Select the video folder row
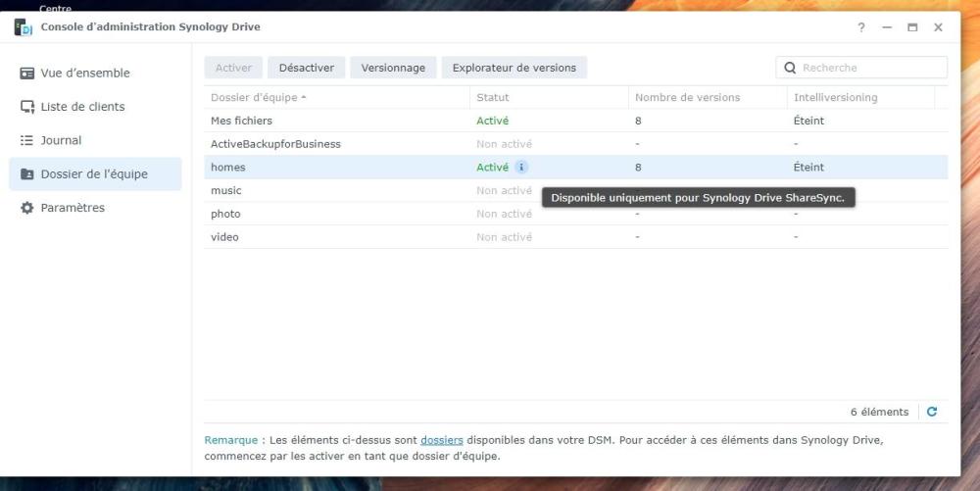This screenshot has height=491, width=980. click(x=575, y=237)
